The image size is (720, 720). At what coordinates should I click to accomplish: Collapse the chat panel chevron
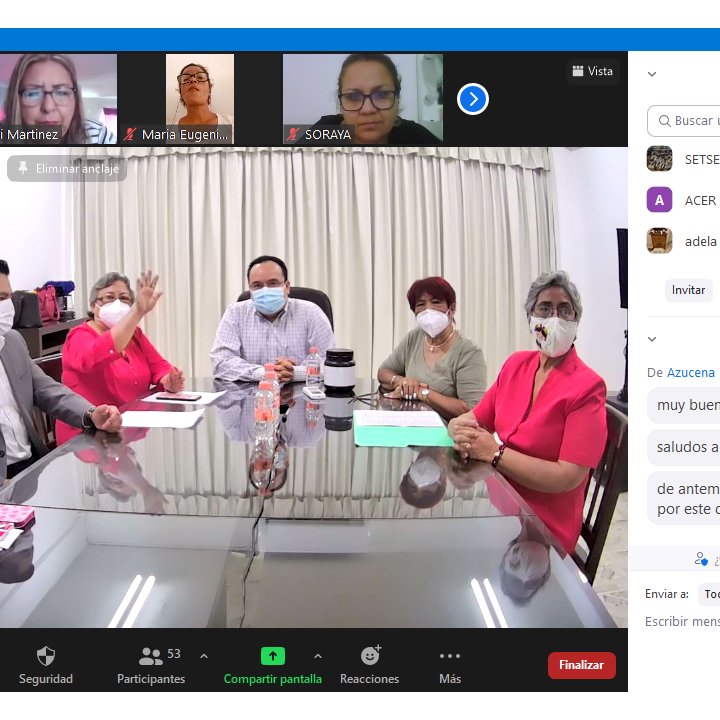(x=652, y=339)
